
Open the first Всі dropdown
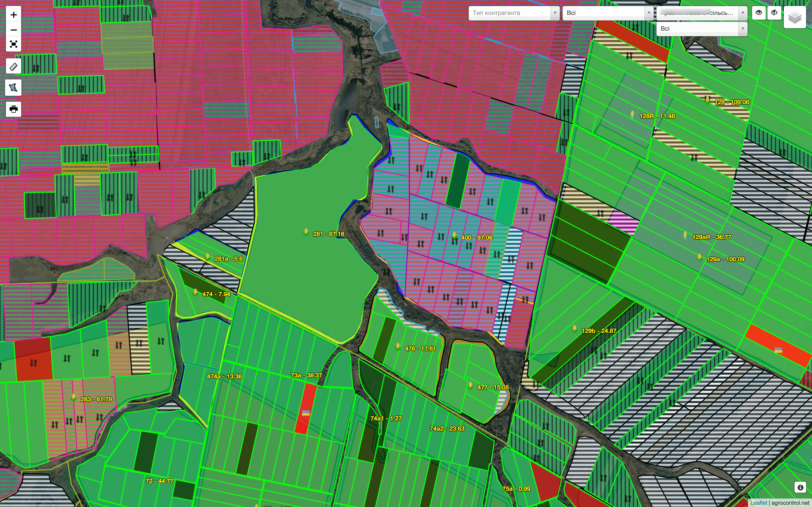coord(608,13)
